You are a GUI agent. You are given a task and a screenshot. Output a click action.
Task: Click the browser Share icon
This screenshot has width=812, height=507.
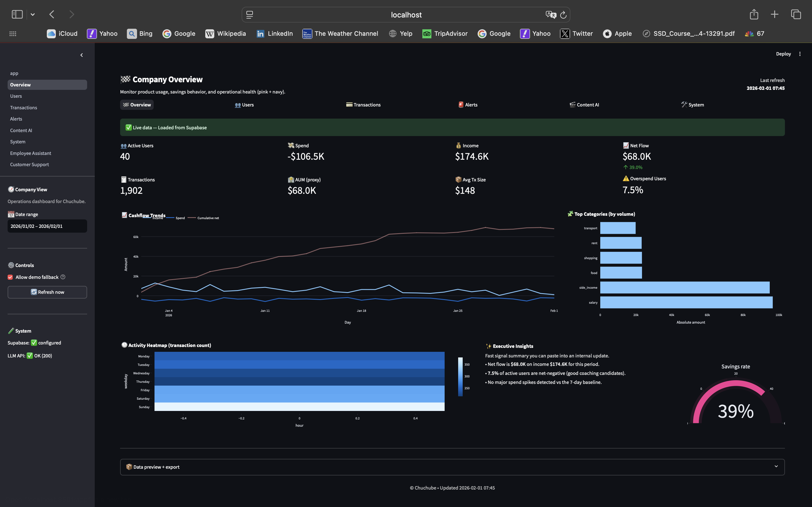point(754,14)
